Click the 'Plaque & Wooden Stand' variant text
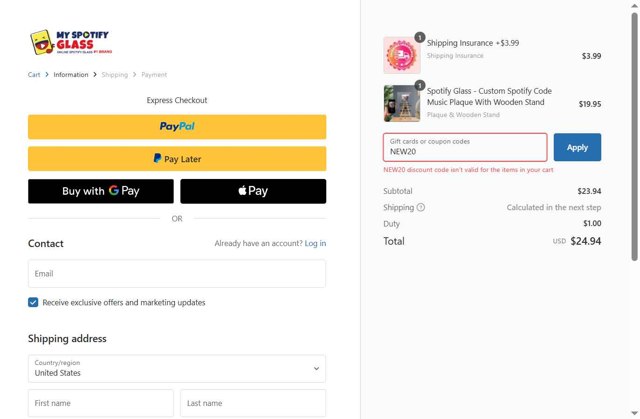This screenshot has height=419, width=640. tap(463, 115)
